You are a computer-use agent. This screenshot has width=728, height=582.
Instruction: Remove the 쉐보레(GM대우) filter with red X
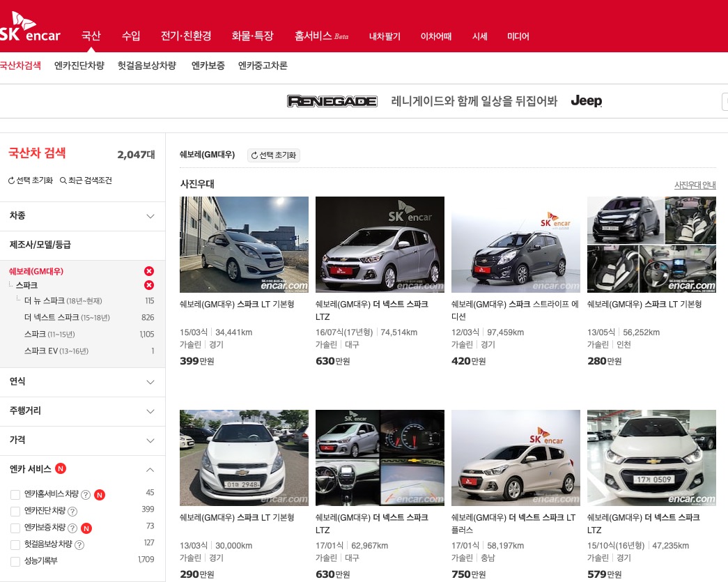149,271
